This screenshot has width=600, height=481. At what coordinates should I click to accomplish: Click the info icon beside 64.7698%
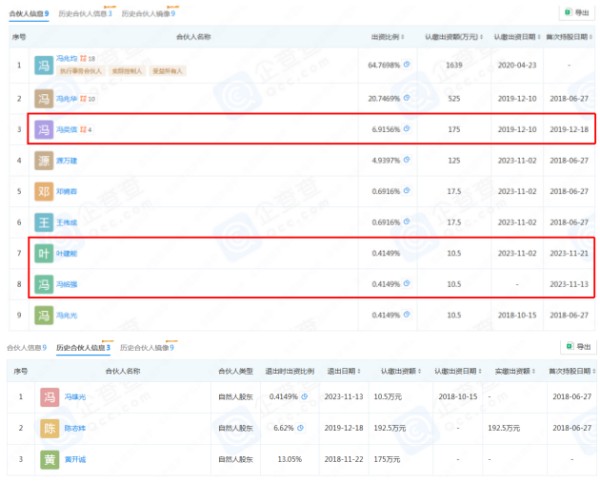point(406,65)
